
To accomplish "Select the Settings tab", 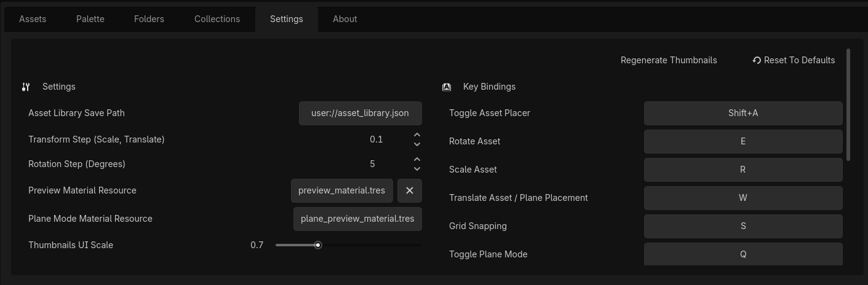I will [287, 19].
